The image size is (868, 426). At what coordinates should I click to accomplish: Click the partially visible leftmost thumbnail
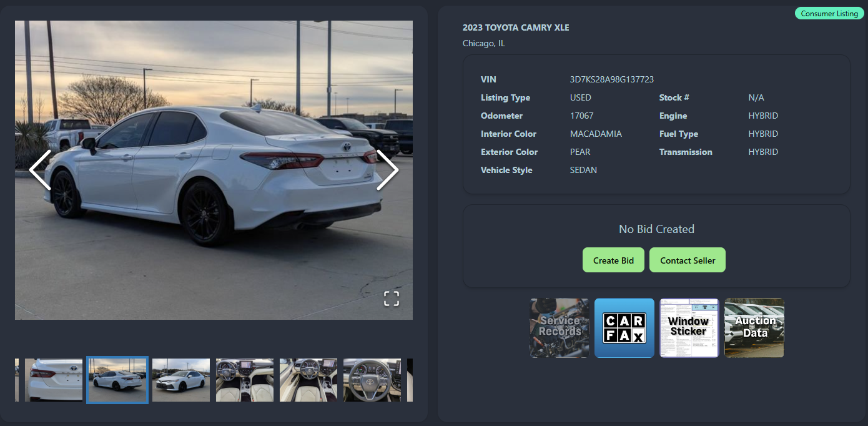(x=17, y=380)
